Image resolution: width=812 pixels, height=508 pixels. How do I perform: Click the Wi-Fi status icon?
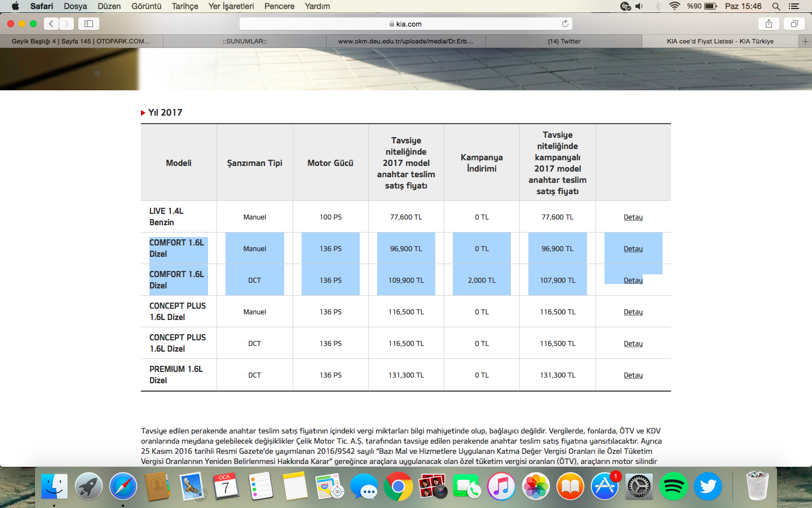point(674,6)
